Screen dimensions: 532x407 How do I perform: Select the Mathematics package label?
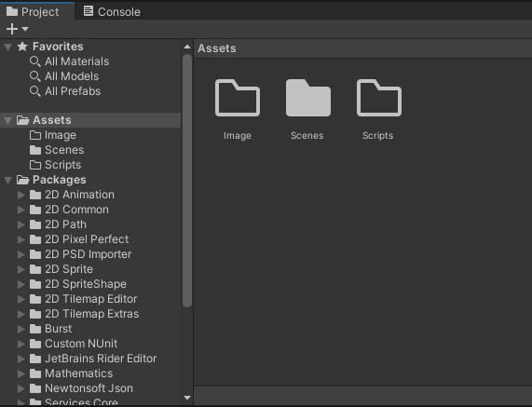[78, 373]
